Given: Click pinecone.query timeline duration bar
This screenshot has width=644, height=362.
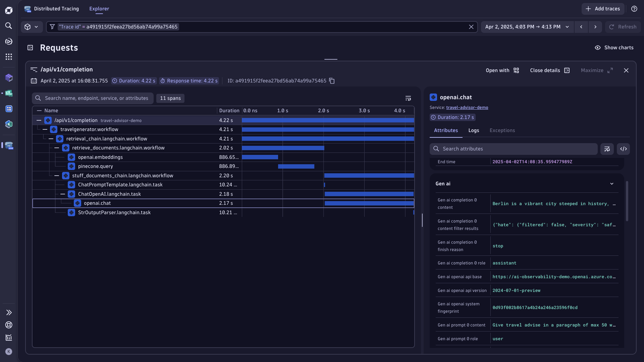Looking at the screenshot, I should pyautogui.click(x=296, y=167).
